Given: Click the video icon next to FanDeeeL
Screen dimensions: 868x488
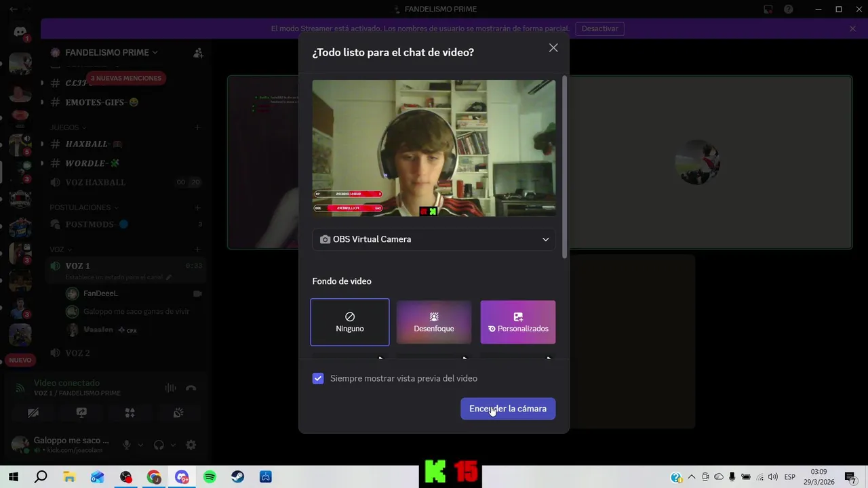Looking at the screenshot, I should 197,293.
